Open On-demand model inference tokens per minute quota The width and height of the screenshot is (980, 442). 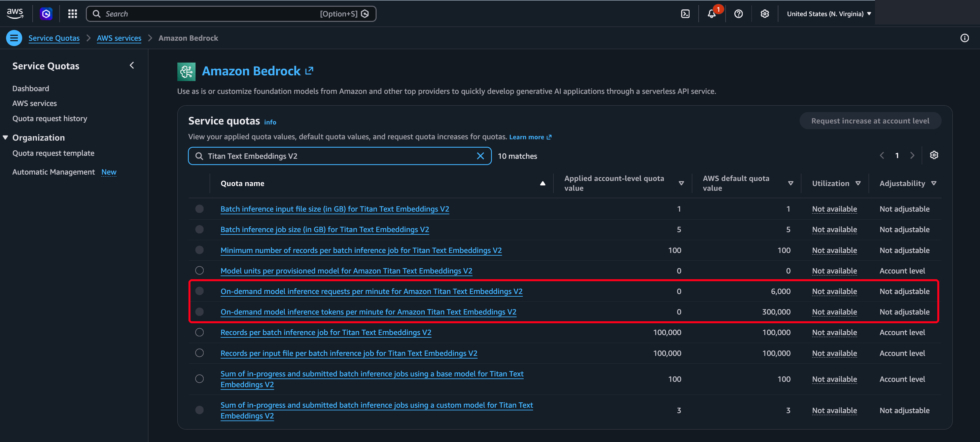point(368,312)
